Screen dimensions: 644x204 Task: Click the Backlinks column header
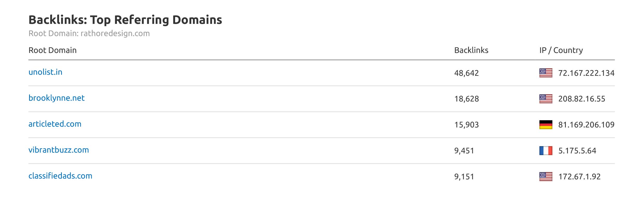click(x=471, y=50)
